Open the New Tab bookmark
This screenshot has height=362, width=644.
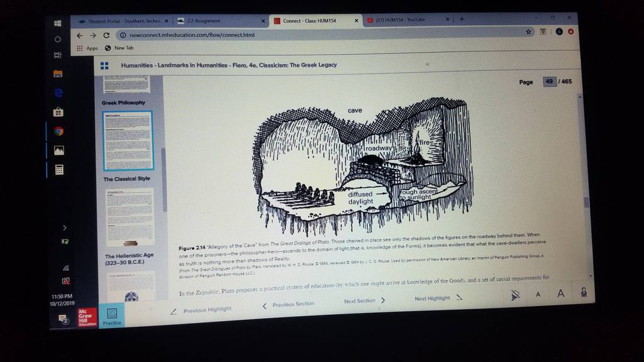point(119,48)
